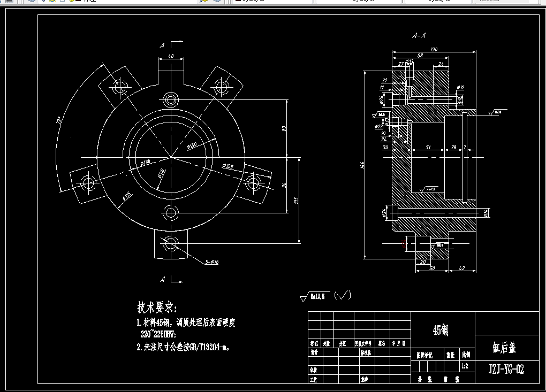This screenshot has width=546, height=392.
Task: Click the line 1.材料45钢 调质处理后表面硬度
Action: click(x=186, y=322)
